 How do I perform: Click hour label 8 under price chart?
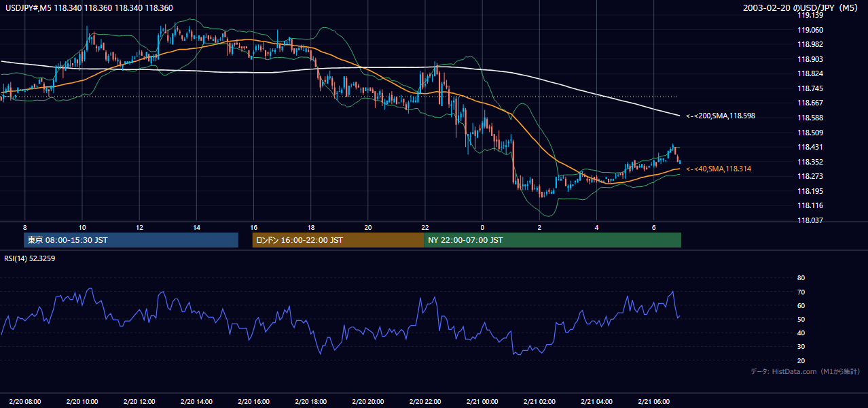pyautogui.click(x=24, y=227)
